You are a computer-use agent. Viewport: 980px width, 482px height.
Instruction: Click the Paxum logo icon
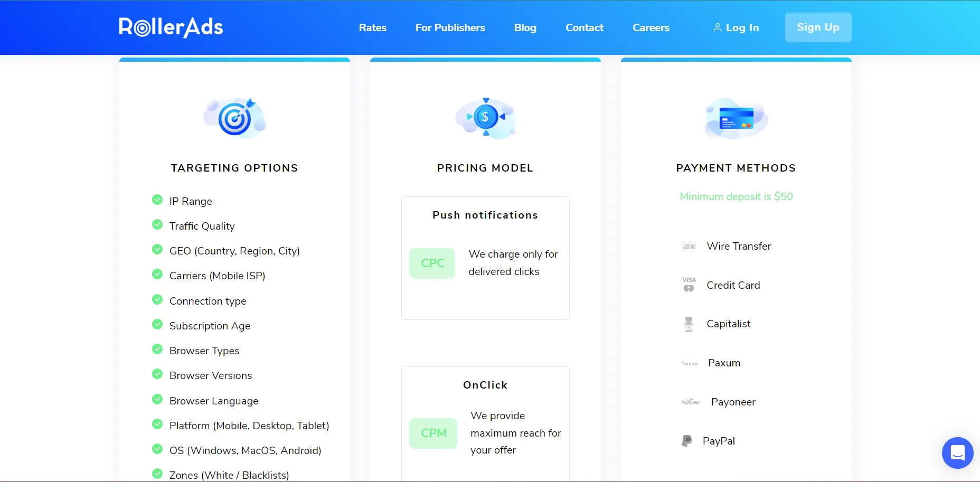tap(690, 364)
